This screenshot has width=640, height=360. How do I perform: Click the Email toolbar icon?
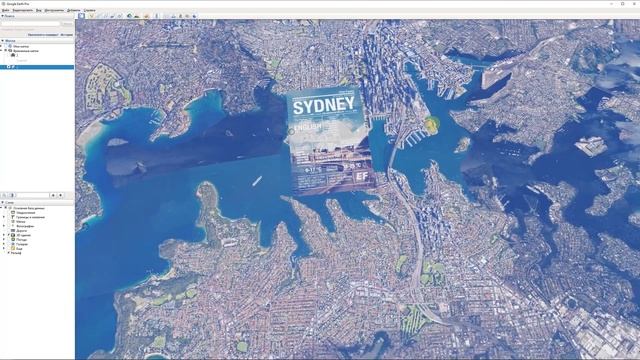pyautogui.click(x=166, y=16)
